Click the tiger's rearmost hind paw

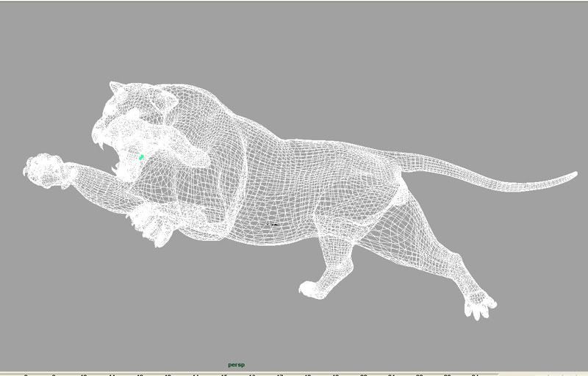pos(480,305)
